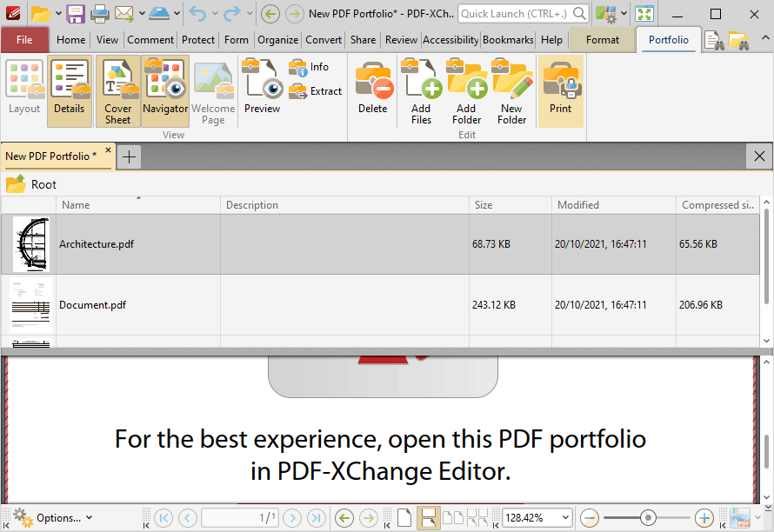Select single page layout icon
This screenshot has height=532, width=774.
click(404, 518)
